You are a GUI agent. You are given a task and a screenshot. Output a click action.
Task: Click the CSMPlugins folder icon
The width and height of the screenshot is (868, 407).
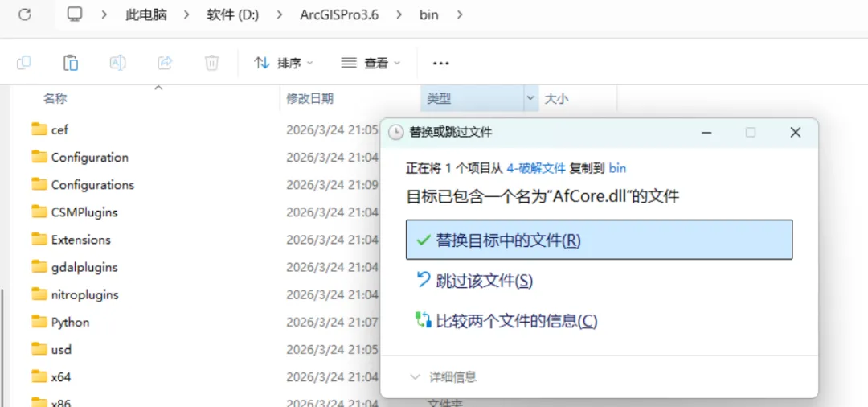pyautogui.click(x=39, y=212)
